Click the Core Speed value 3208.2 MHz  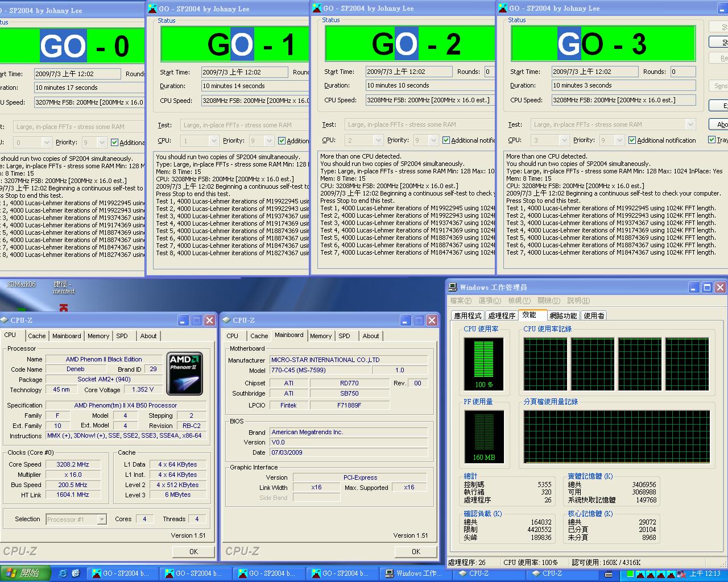pyautogui.click(x=73, y=464)
